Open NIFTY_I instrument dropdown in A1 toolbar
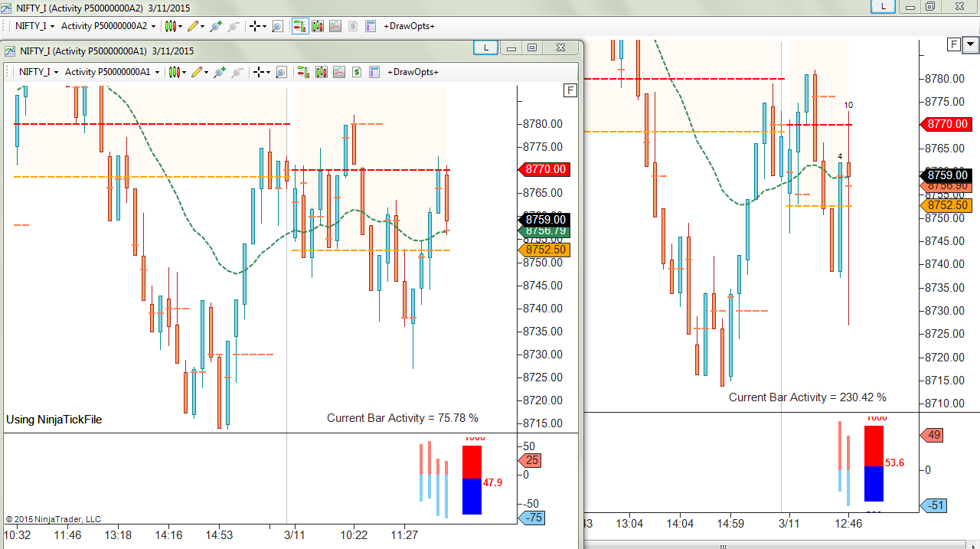Viewport: 980px width, 549px height. 38,72
